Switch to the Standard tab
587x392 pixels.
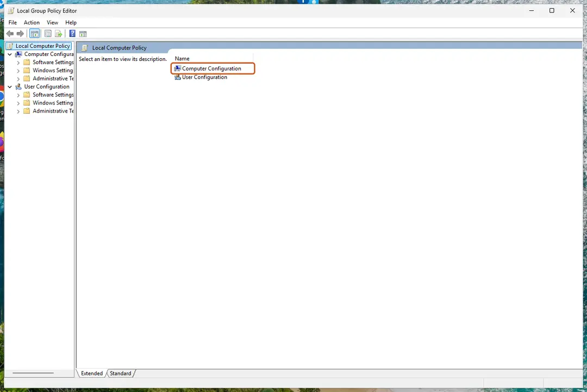coord(121,374)
